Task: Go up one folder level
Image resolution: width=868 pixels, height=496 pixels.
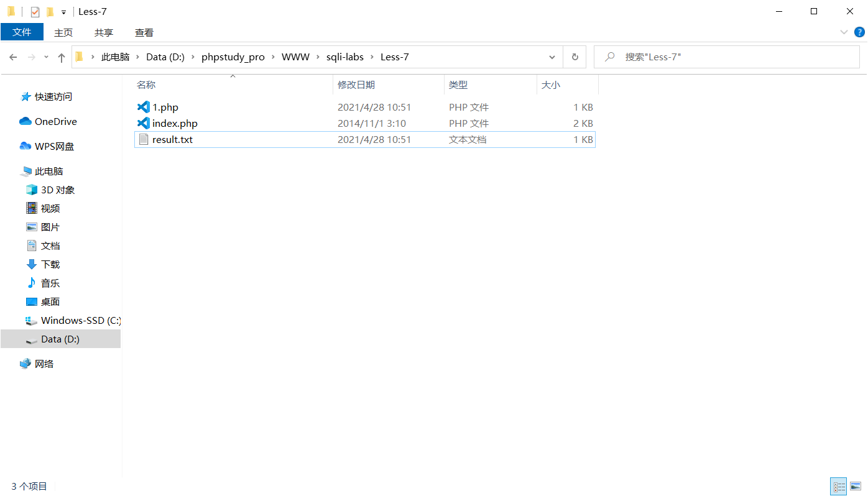Action: (61, 57)
